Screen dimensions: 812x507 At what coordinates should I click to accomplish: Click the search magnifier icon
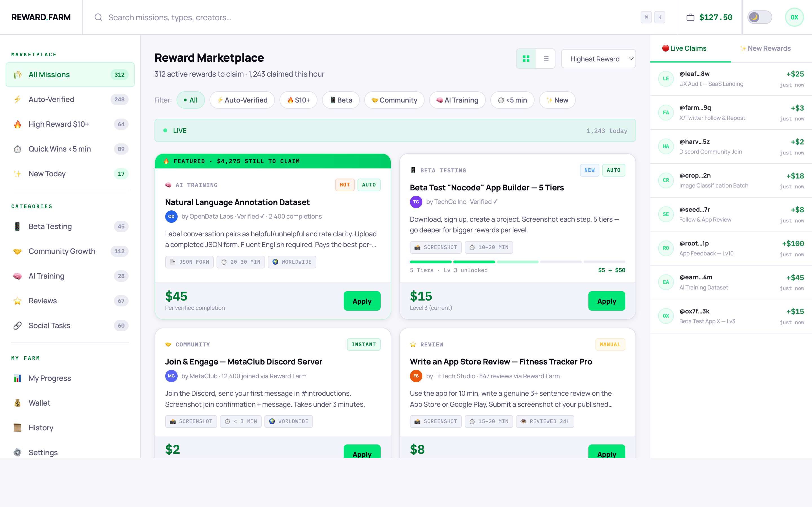tap(98, 17)
